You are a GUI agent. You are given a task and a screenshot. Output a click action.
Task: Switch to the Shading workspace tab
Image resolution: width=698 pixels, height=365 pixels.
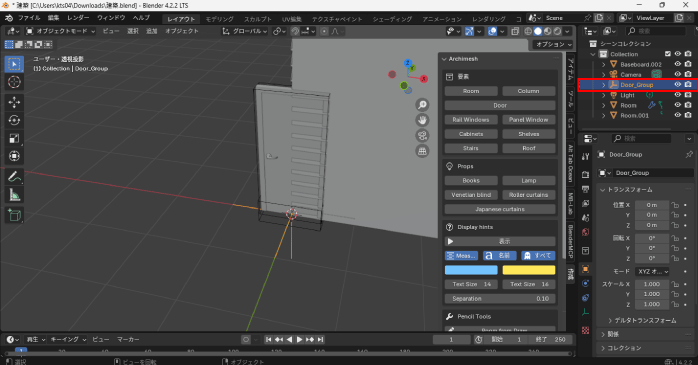(x=392, y=19)
